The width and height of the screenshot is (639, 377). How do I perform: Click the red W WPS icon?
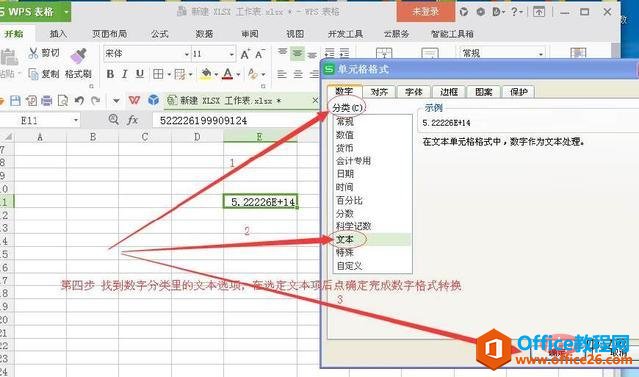134,100
